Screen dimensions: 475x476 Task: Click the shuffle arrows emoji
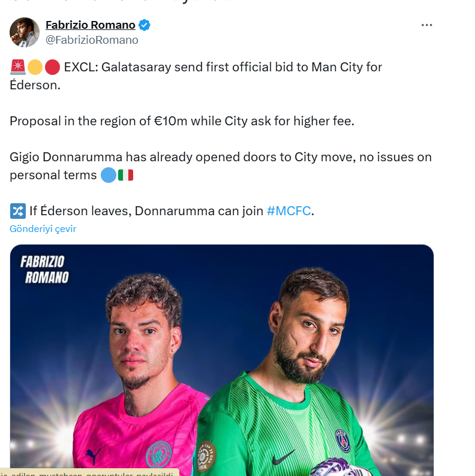[17, 210]
